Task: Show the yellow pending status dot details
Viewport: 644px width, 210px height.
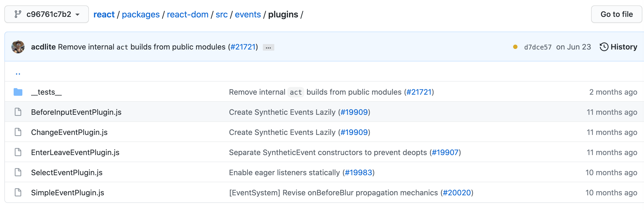Action: pyautogui.click(x=515, y=47)
